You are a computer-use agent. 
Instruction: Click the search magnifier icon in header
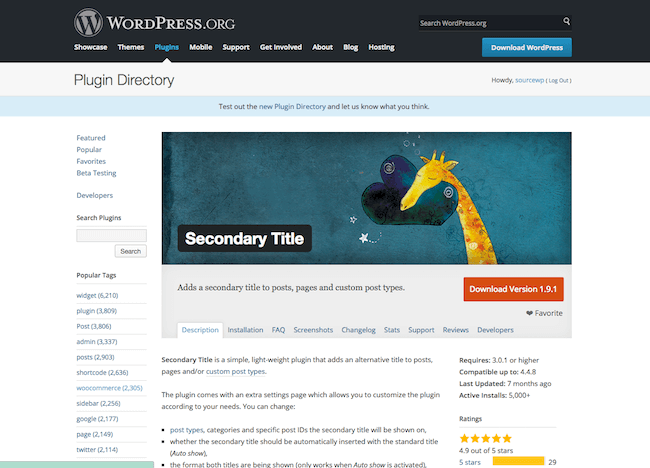(x=566, y=21)
